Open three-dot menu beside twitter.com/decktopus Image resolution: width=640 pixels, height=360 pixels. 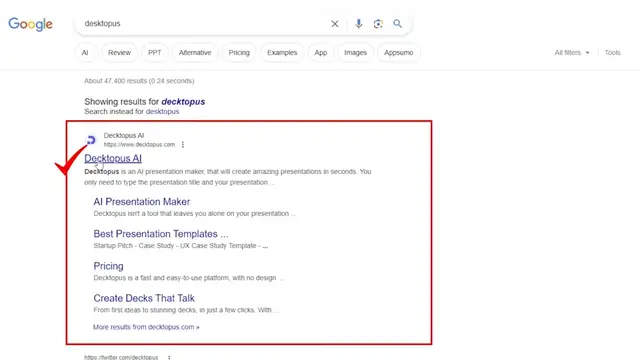pos(169,357)
